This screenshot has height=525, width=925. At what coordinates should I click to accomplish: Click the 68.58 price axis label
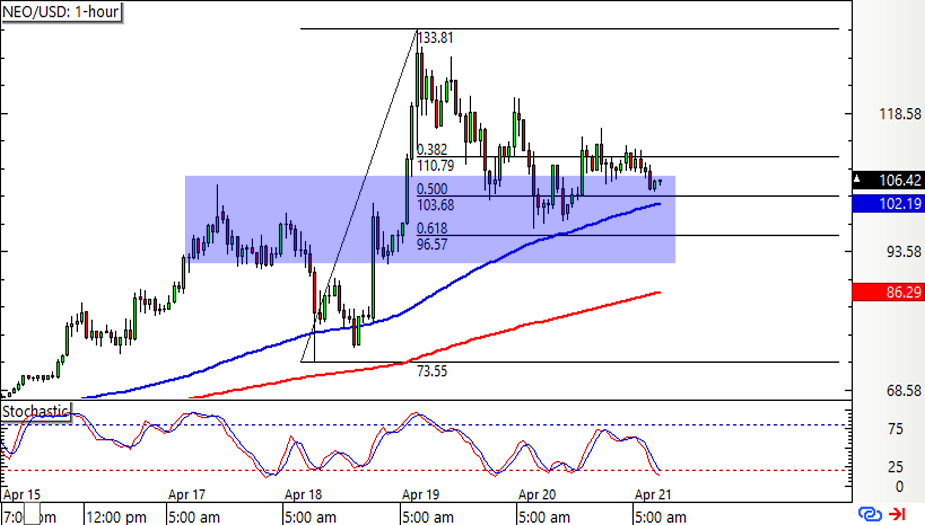[903, 391]
